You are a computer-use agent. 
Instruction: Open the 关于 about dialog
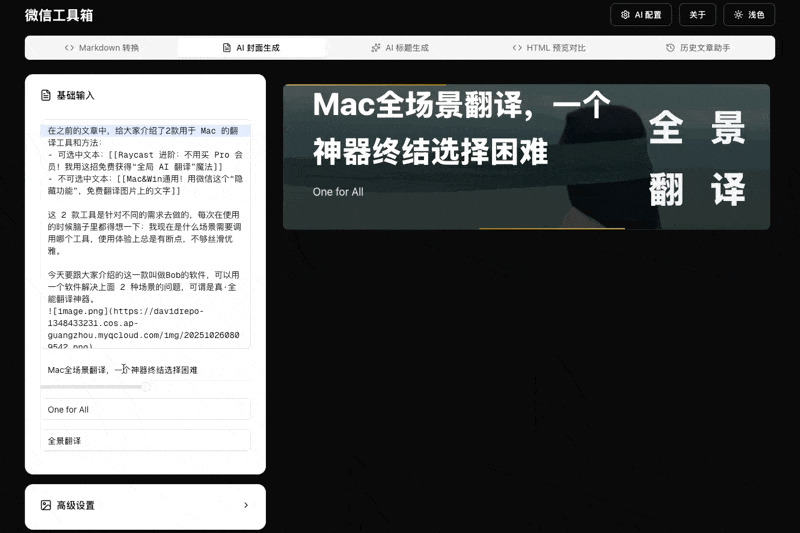(697, 15)
